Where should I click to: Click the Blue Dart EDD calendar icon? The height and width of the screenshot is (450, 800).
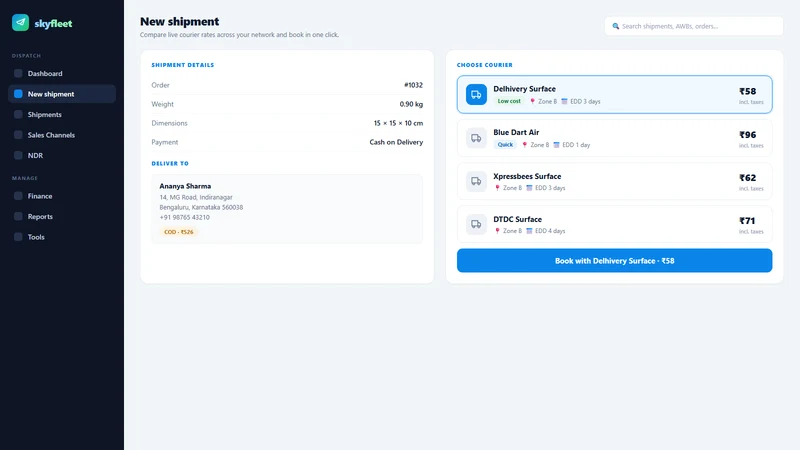(x=557, y=145)
